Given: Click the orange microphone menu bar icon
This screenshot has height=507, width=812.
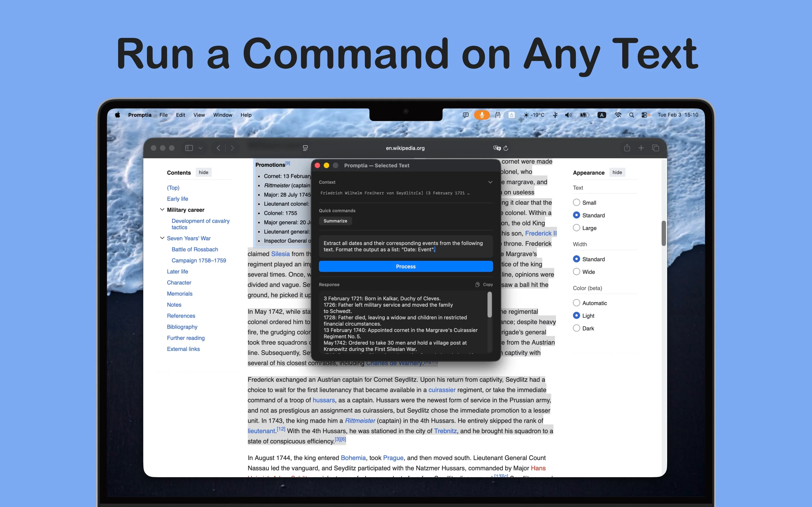Looking at the screenshot, I should (x=482, y=115).
